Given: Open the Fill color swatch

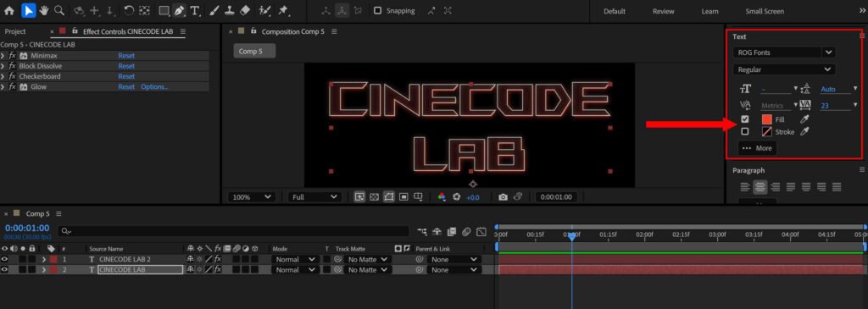Looking at the screenshot, I should 766,119.
